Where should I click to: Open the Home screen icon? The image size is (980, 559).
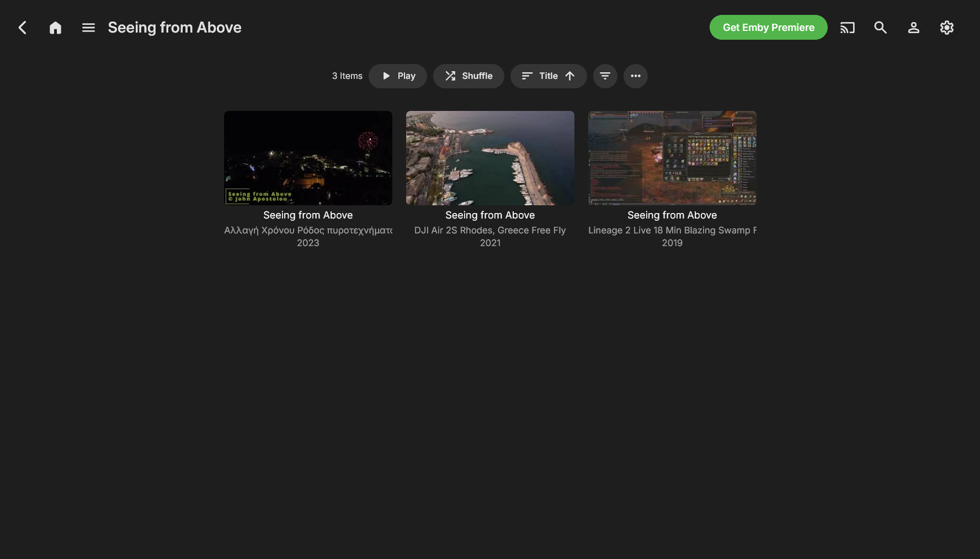pos(55,28)
